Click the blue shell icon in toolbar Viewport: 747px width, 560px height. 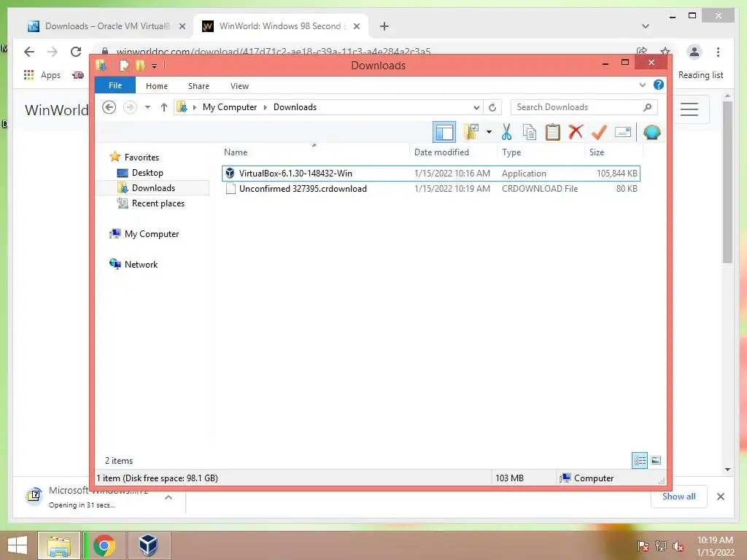pyautogui.click(x=651, y=132)
